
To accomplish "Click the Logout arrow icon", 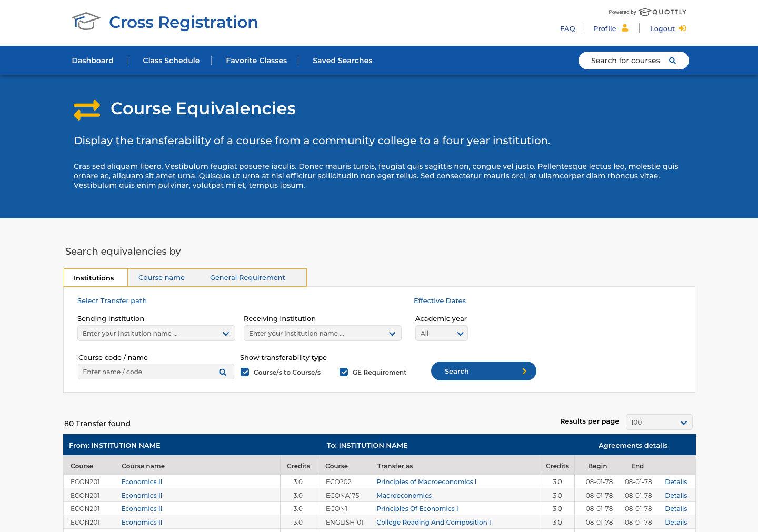I will pos(682,28).
